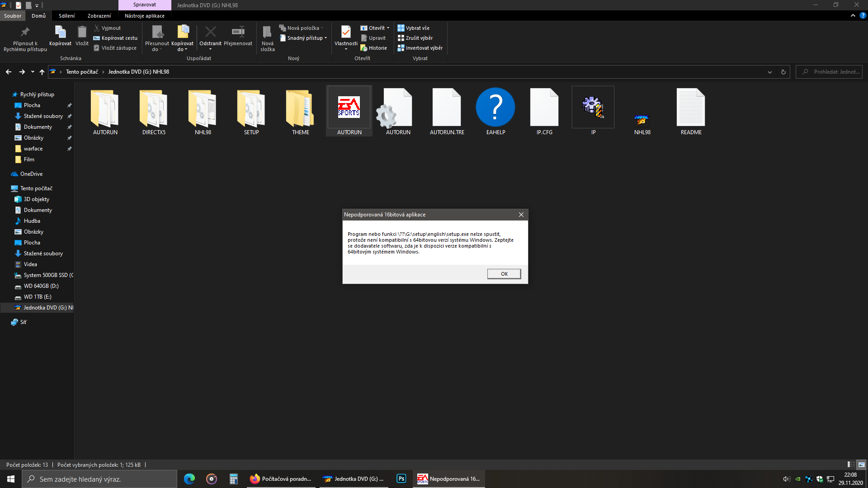Collapse the ribbon with chevron
Screen dimensions: 868x488
coord(853,15)
